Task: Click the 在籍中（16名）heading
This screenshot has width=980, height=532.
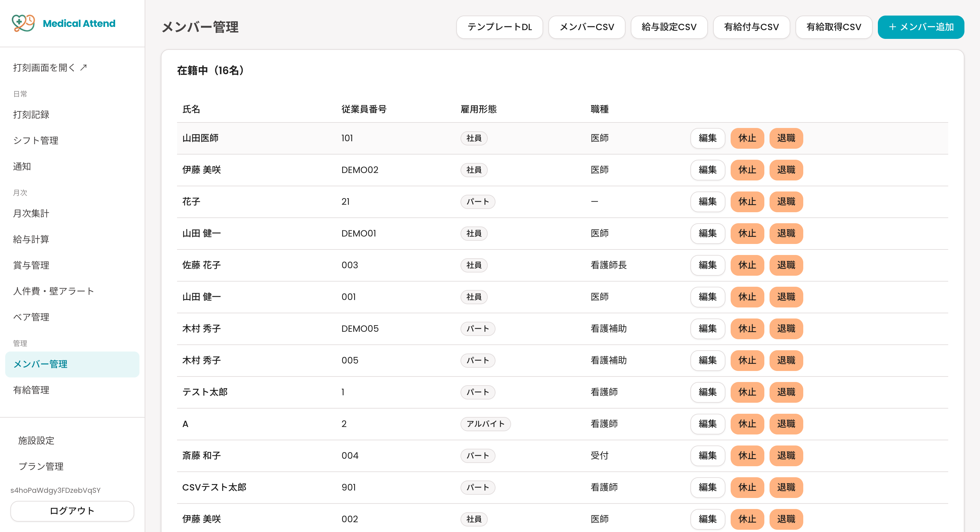Action: [x=211, y=70]
